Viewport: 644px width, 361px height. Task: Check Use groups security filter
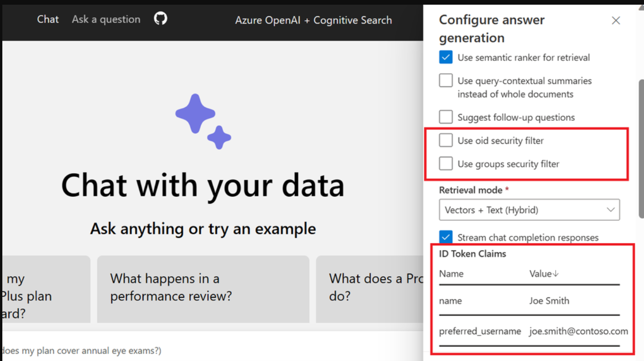[x=446, y=164]
